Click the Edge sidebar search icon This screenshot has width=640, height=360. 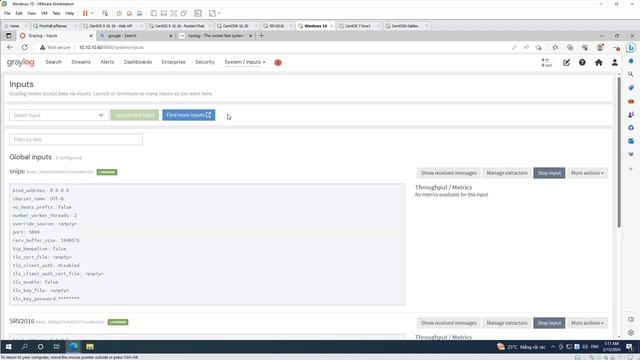tap(631, 74)
